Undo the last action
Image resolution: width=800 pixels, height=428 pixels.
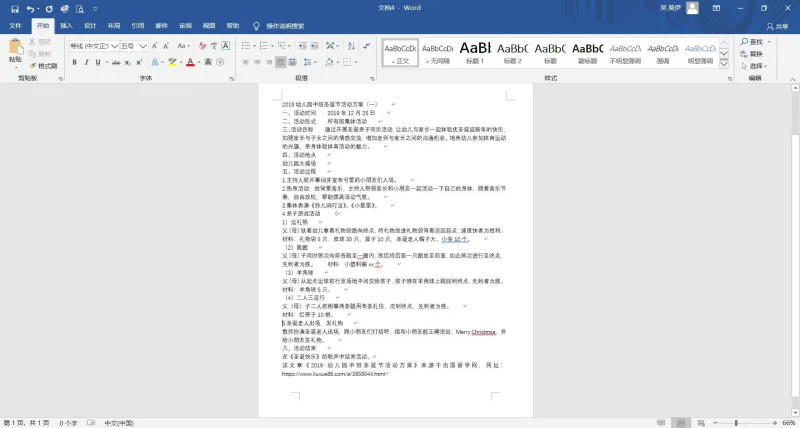31,9
